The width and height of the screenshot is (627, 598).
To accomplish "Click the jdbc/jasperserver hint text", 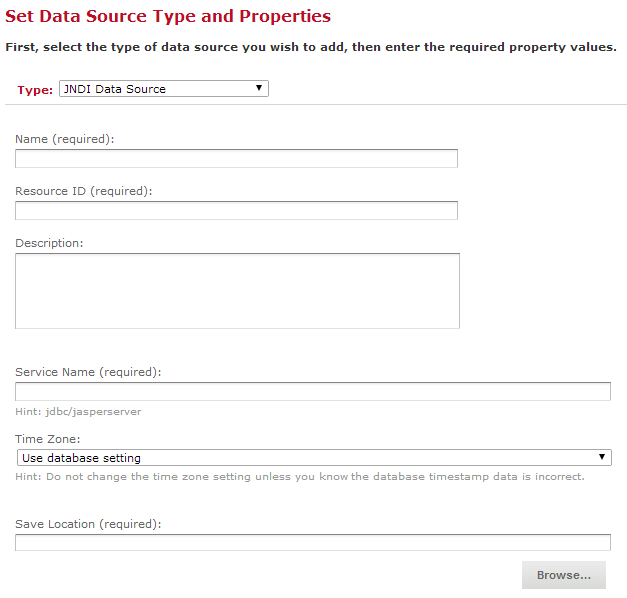I will tap(78, 411).
